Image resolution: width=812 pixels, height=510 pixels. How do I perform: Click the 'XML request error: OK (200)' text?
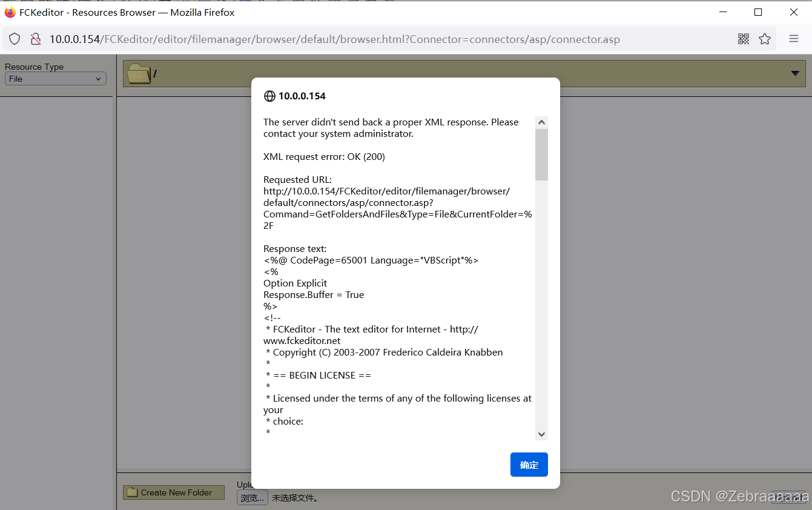click(x=324, y=157)
